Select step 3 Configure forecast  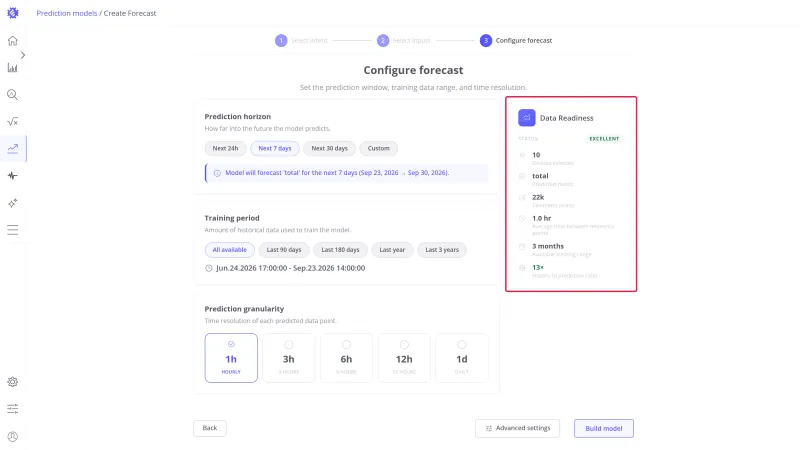point(516,40)
